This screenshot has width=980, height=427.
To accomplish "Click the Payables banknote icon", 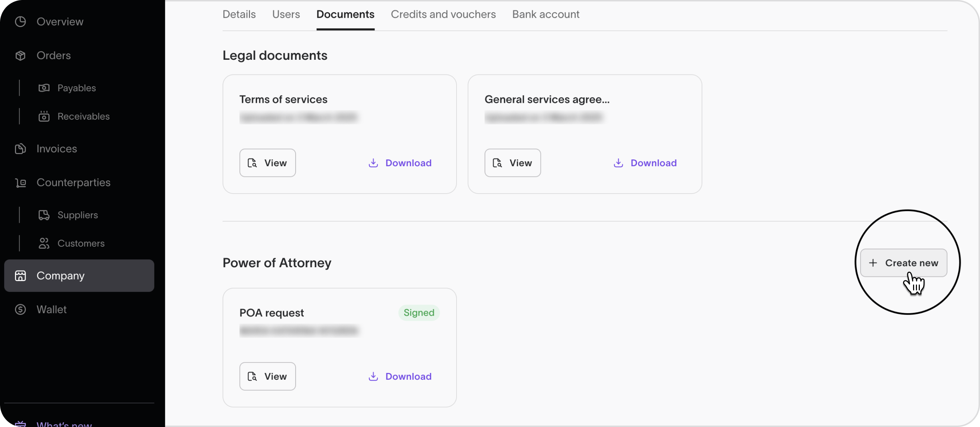I will (x=44, y=88).
